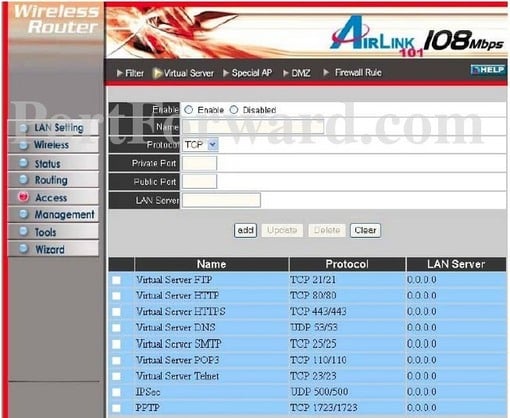Click the Wireless sidebar bullet icon
The width and height of the screenshot is (510, 418).
(24, 145)
